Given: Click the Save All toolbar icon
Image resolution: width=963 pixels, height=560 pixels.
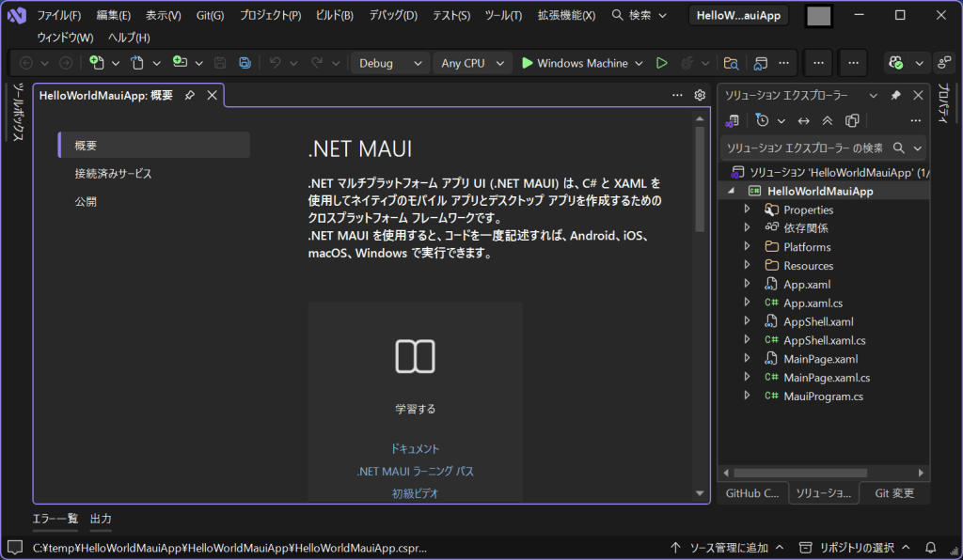Looking at the screenshot, I should (x=245, y=63).
